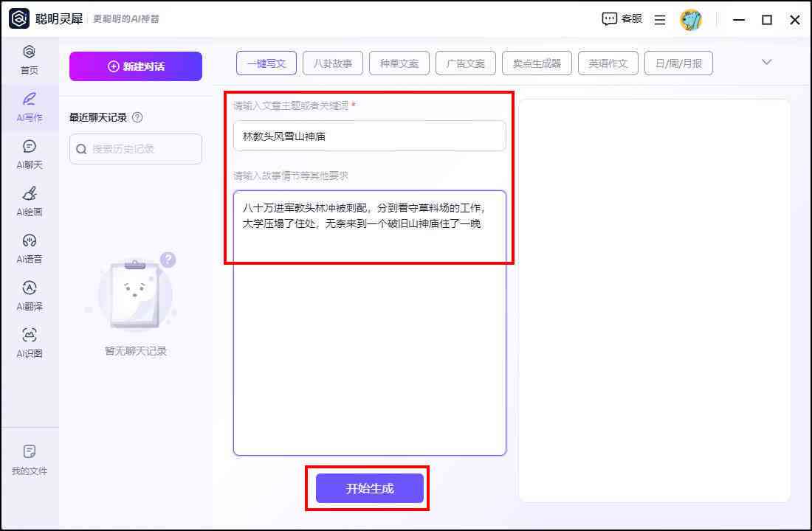Select the 卖点生成器 tab
Screen dimensions: 812x531
pos(537,63)
